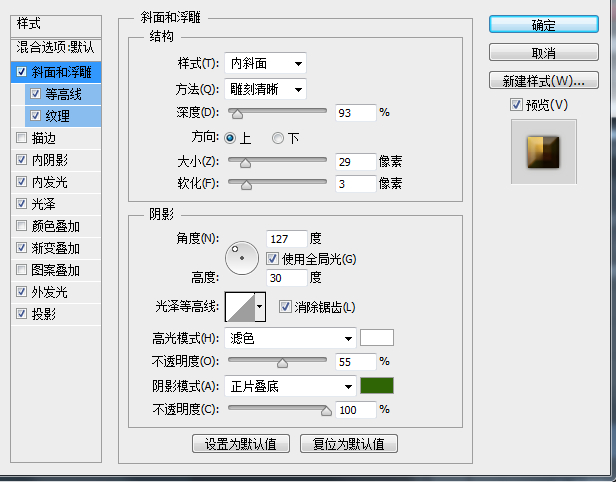616x482 pixels.
Task: Select direction 下 radio button
Action: 278,138
